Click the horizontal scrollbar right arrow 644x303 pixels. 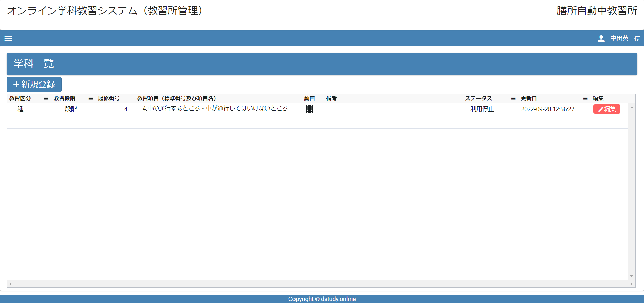point(632,284)
